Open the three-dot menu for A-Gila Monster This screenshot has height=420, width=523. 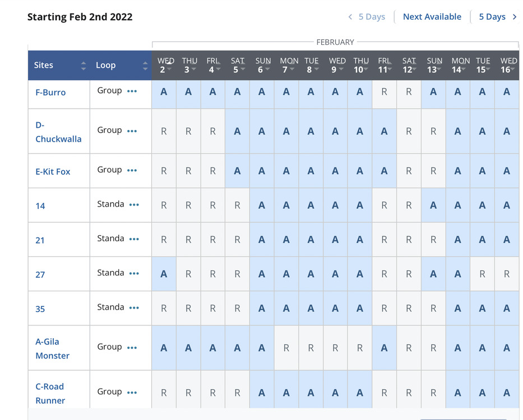click(x=132, y=347)
